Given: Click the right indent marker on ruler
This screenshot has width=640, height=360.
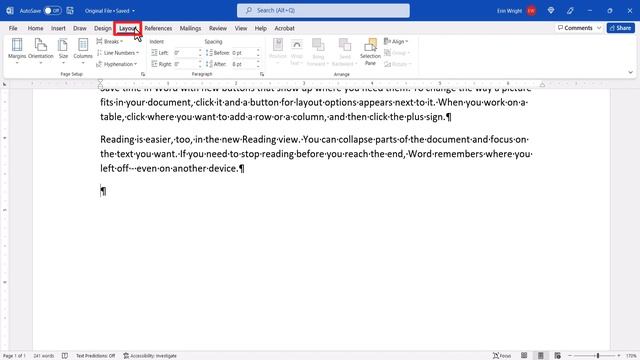Looking at the screenshot, I should [x=542, y=84].
